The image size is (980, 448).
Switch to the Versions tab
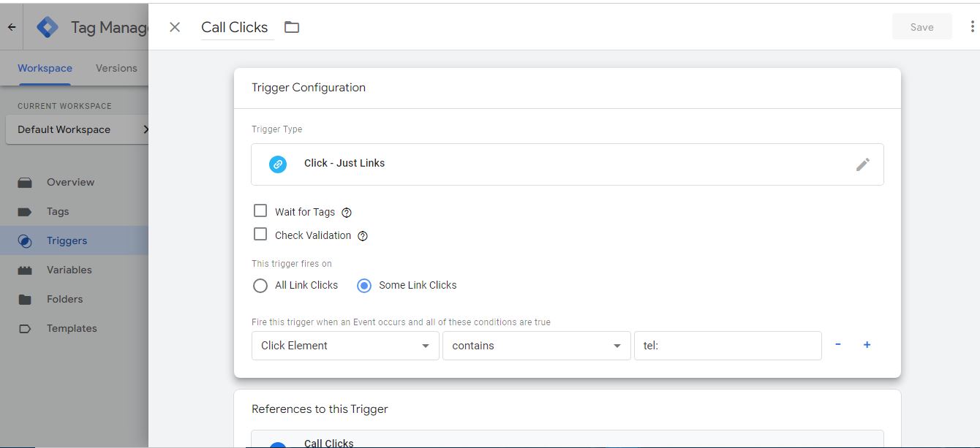(116, 68)
